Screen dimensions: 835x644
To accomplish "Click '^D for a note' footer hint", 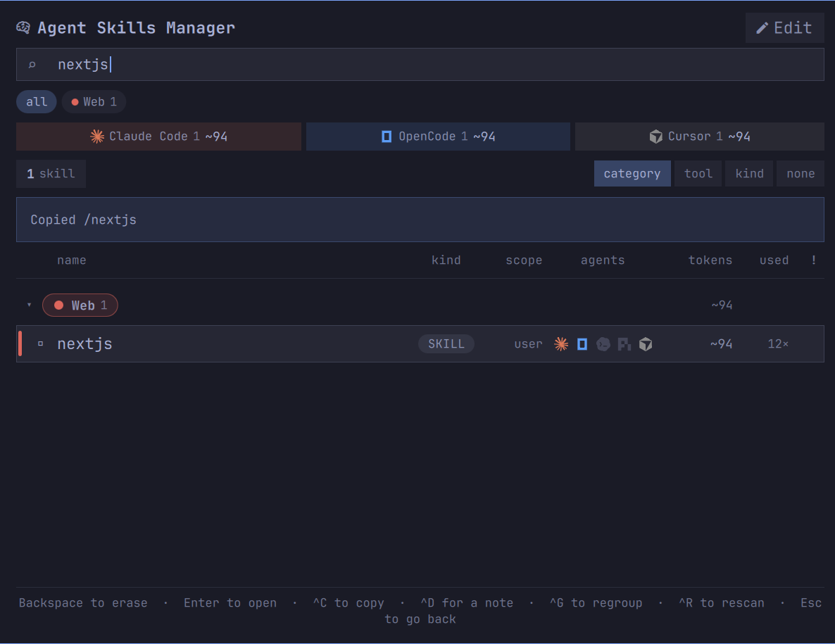I will 467,603.
